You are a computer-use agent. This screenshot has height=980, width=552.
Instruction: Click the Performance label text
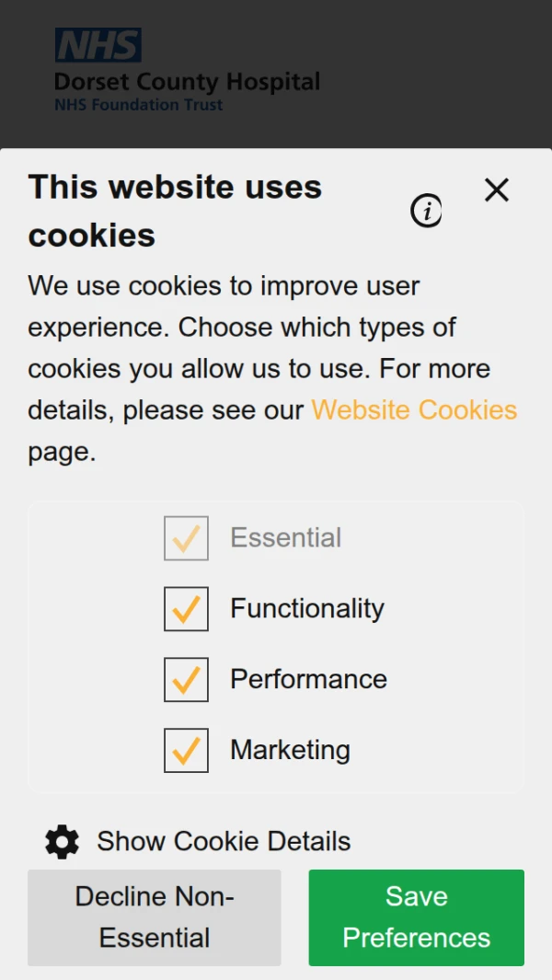tap(308, 679)
